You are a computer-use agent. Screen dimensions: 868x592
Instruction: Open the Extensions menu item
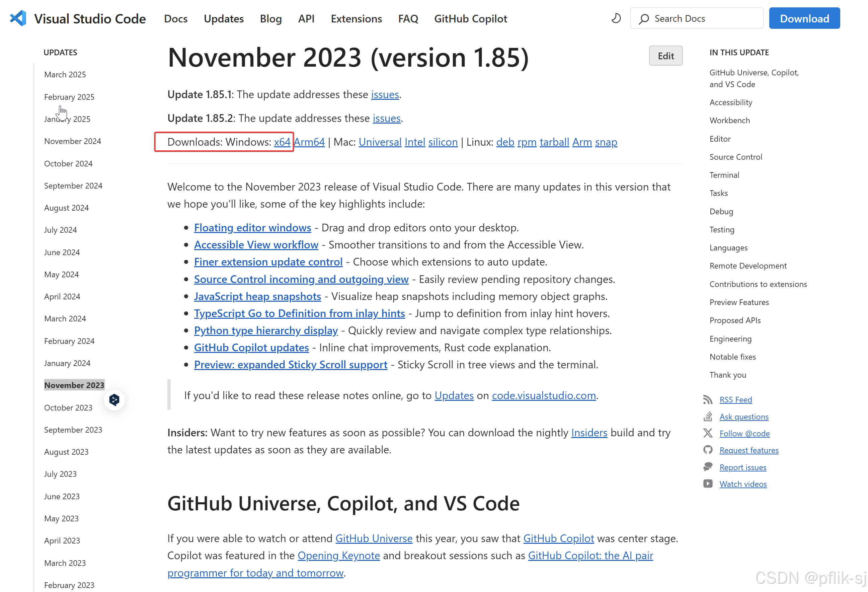pyautogui.click(x=356, y=19)
